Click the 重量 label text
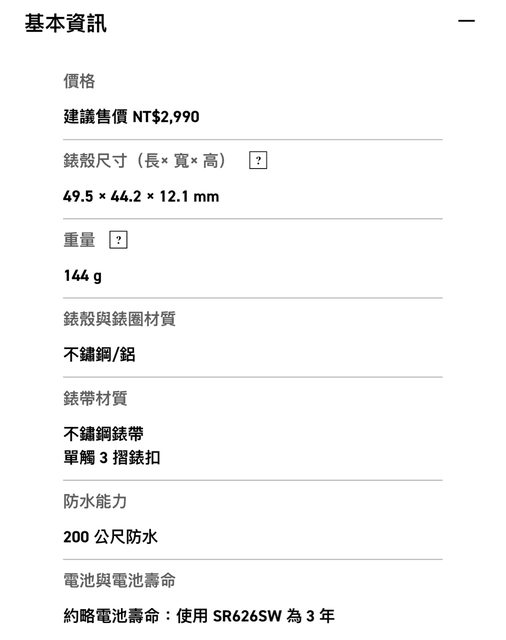Screen dimensions: 506x640 79,240
